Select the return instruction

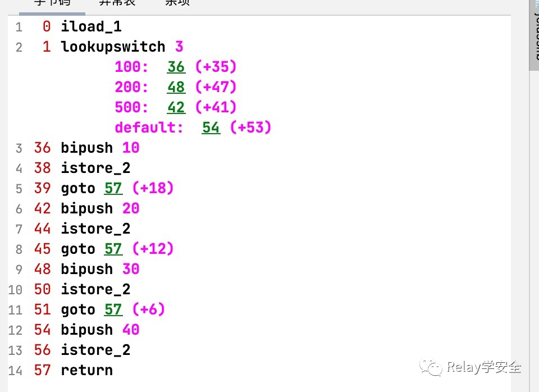pos(87,370)
